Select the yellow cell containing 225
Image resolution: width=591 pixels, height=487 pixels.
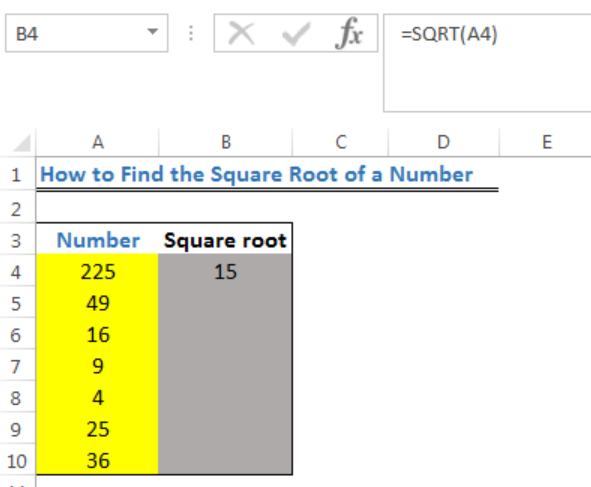tap(97, 271)
